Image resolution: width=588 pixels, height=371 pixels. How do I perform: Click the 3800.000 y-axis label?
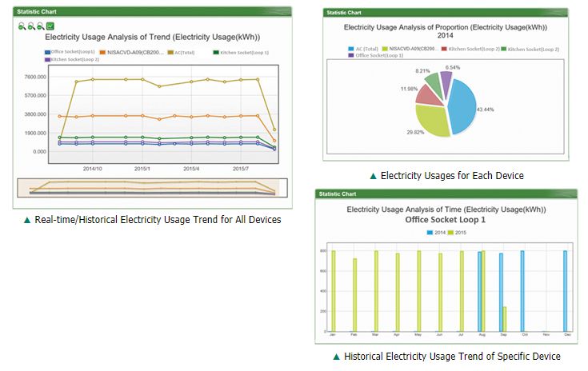35,114
